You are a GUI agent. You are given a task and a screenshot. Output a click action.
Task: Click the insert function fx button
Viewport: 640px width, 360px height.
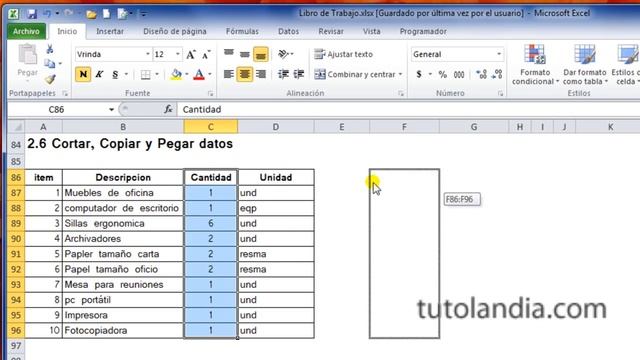point(168,109)
